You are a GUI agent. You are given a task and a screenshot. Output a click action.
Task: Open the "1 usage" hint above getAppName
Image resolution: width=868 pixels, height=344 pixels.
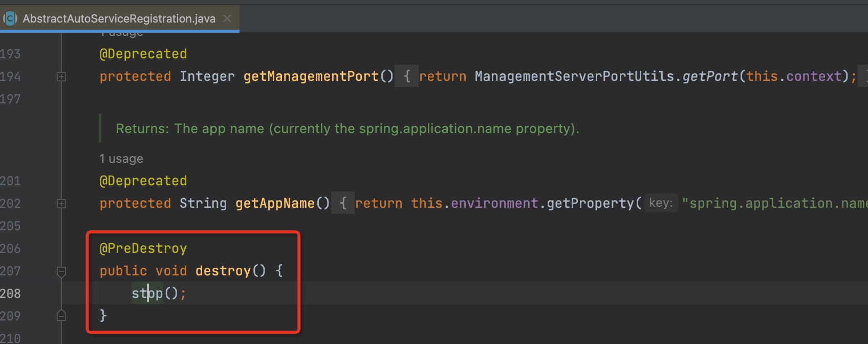pos(121,159)
